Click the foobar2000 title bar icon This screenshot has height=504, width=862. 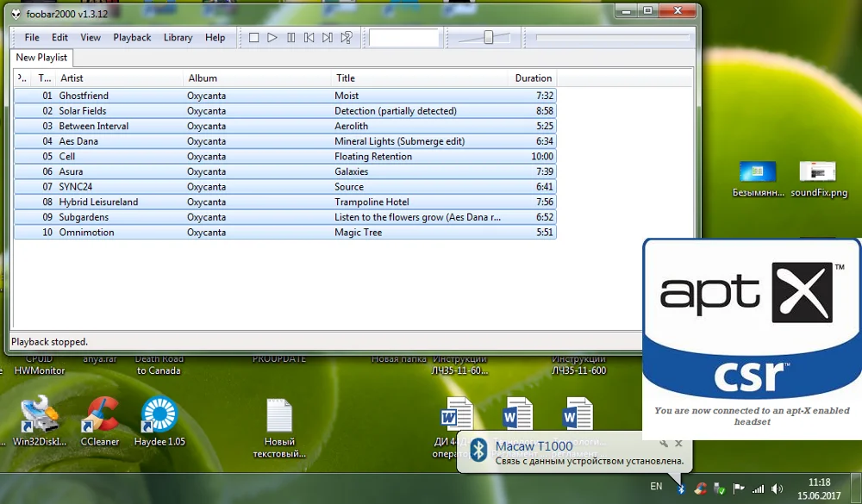[16, 15]
